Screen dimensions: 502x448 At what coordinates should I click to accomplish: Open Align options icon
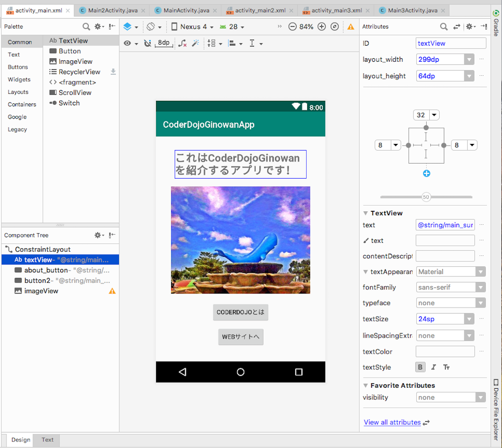click(235, 43)
